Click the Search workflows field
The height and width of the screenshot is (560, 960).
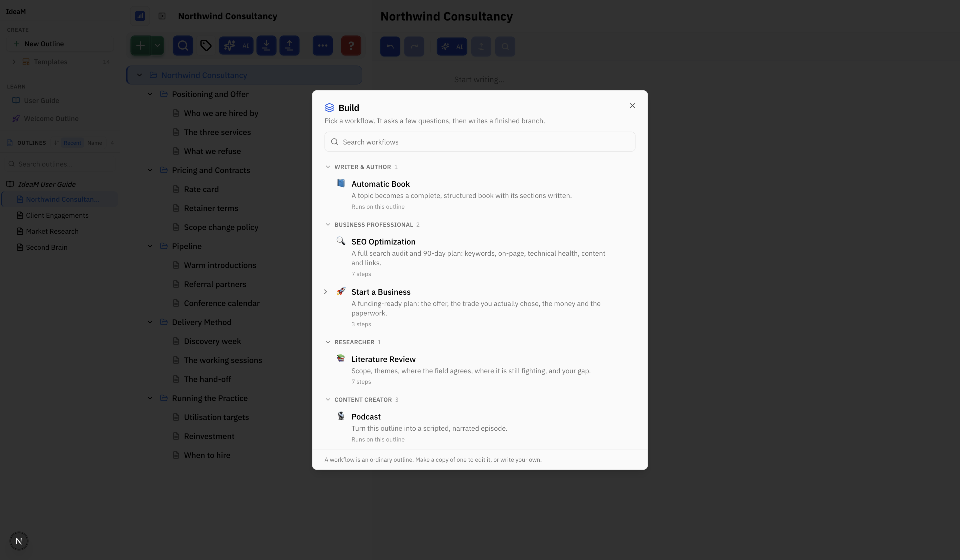click(479, 142)
